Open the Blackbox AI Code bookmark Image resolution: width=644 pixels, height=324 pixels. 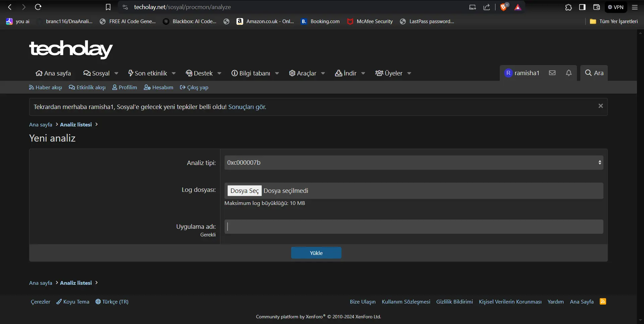(190, 21)
